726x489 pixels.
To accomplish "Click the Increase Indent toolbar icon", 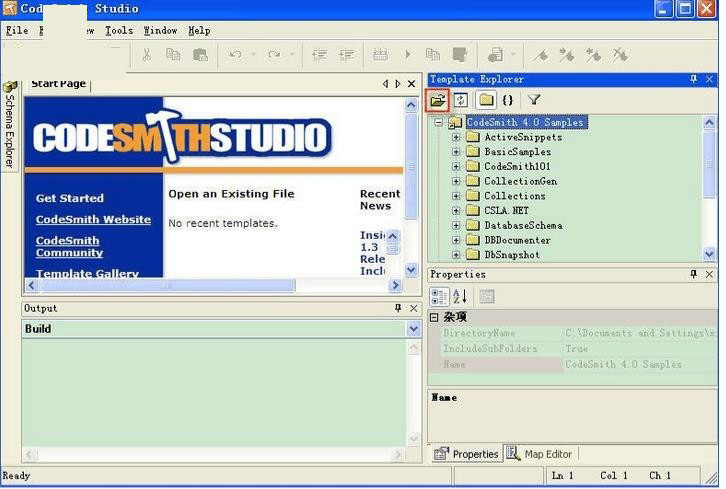I will click(x=346, y=55).
